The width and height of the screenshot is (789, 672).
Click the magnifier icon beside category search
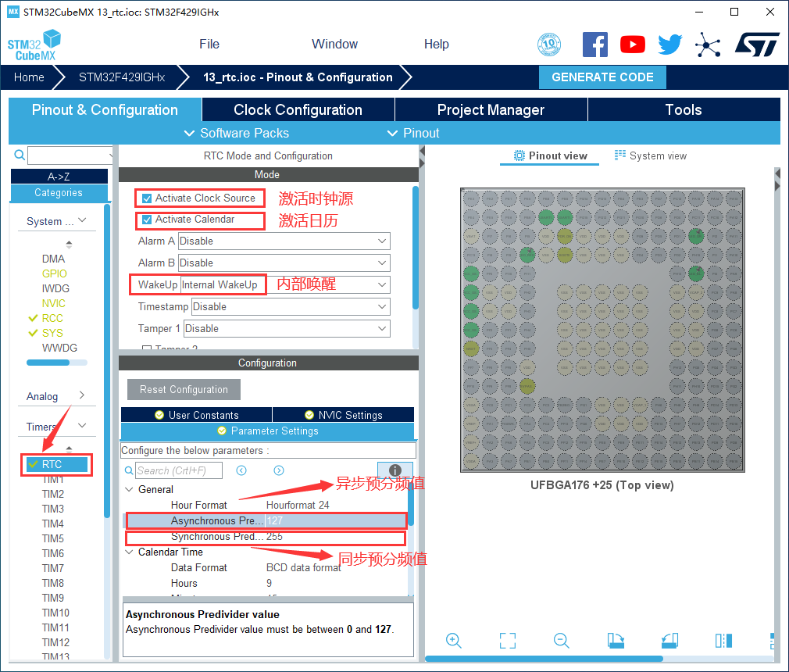point(19,155)
